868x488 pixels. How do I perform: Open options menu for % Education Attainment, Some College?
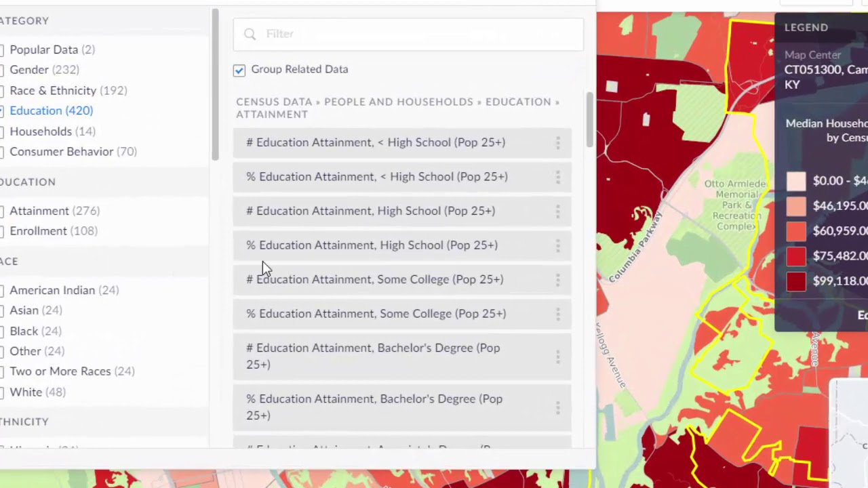point(557,314)
